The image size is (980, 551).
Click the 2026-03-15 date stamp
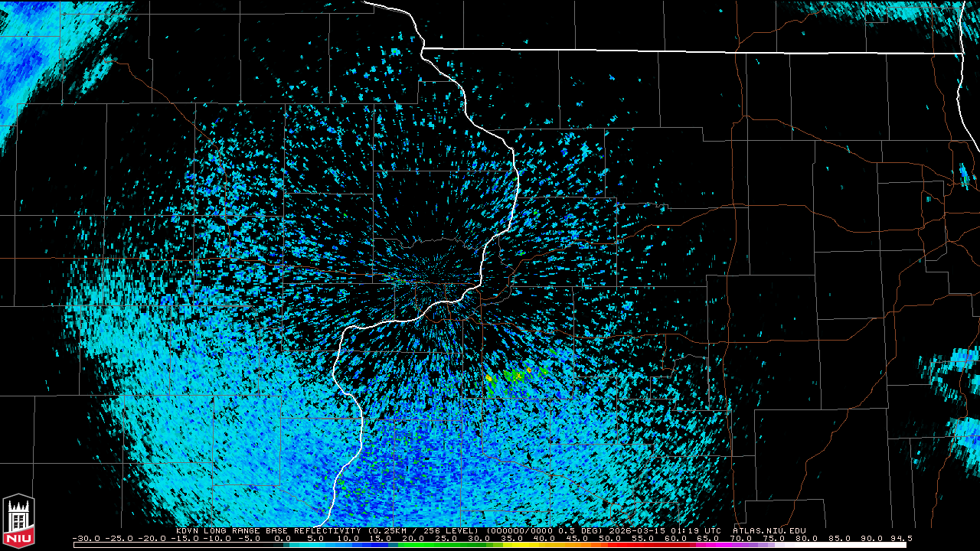click(x=635, y=530)
